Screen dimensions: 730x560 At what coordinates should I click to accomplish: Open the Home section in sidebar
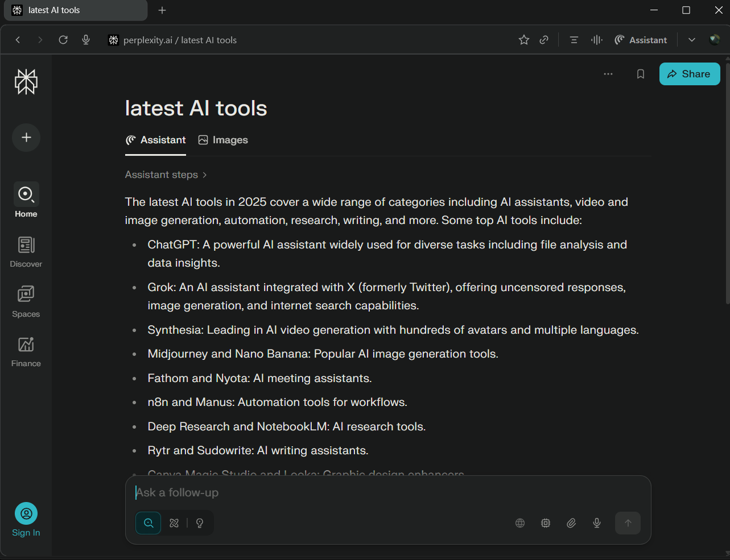26,201
